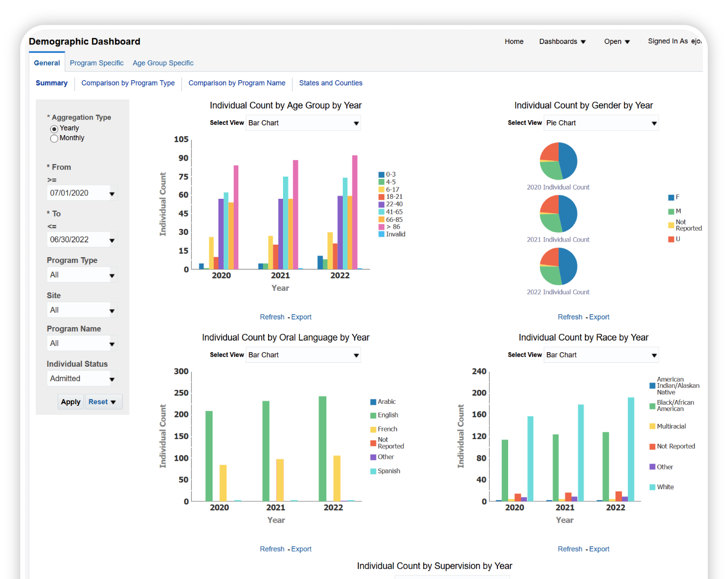Click the Apply button
The height and width of the screenshot is (579, 728).
pyautogui.click(x=70, y=402)
